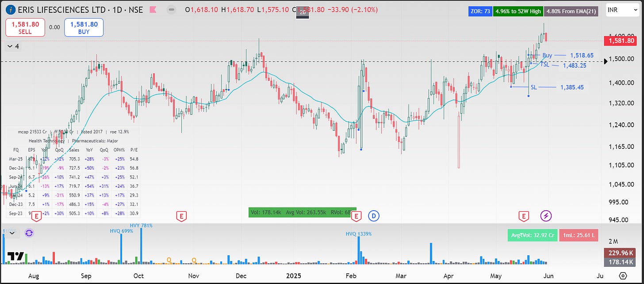Select the Buy 1,518.65 order line
This screenshot has height=284, width=644.
(568, 56)
